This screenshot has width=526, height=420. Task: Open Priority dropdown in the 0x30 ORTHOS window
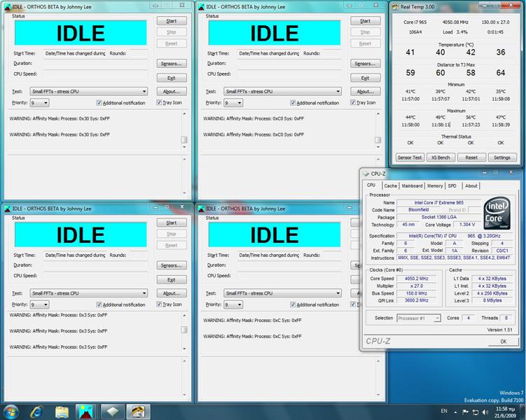(40, 103)
